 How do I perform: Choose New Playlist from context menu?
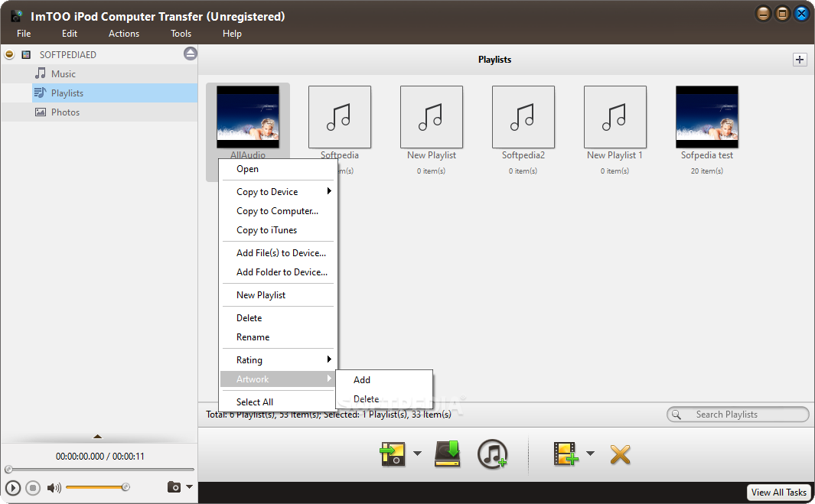pos(278,295)
